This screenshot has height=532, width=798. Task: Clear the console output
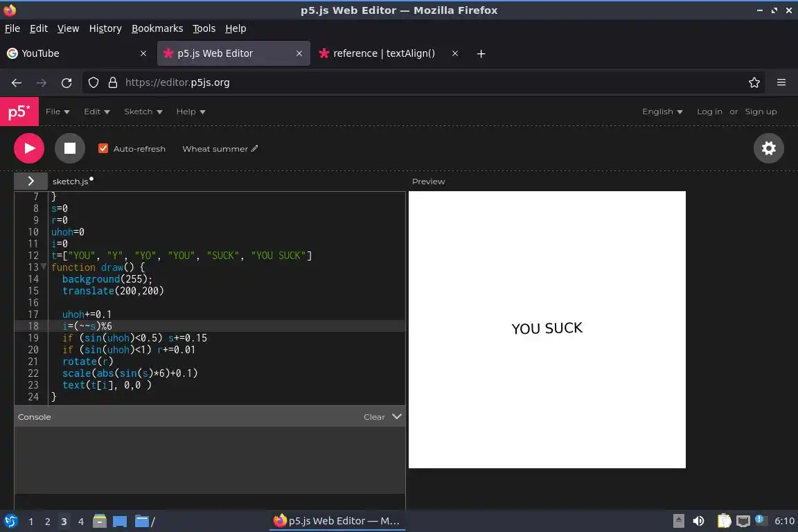[374, 417]
